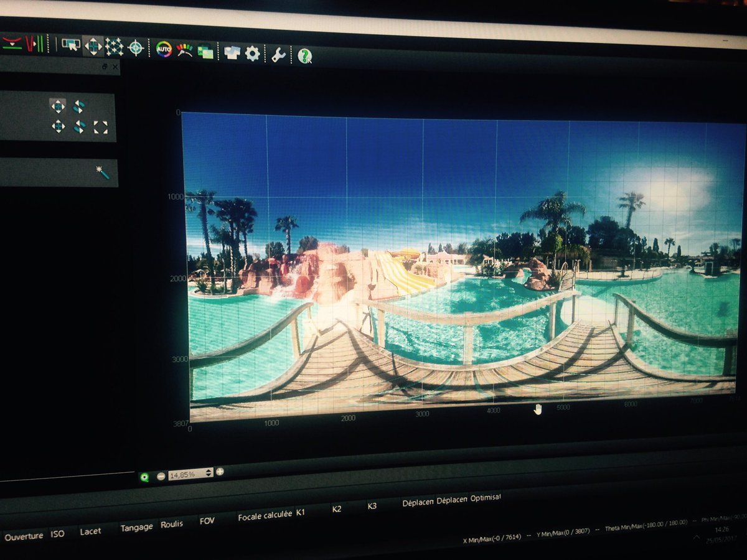Image resolution: width=747 pixels, height=560 pixels.
Task: Close the side panel with X
Action: click(x=115, y=67)
